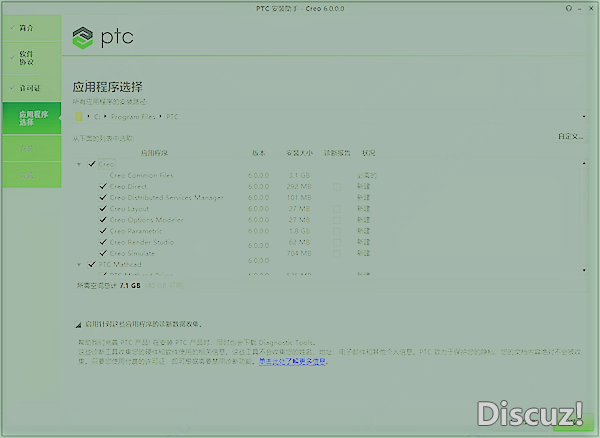This screenshot has width=600, height=438.
Task: Uncheck Creo Options Modeler
Action: 103,220
